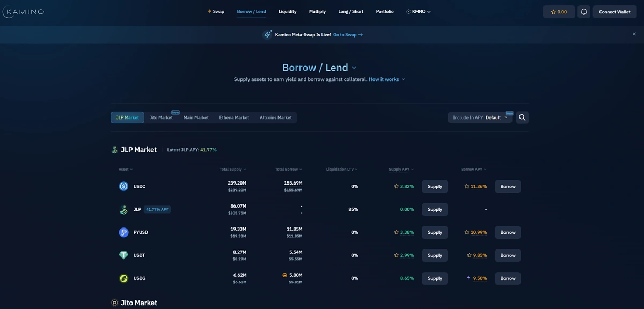Sort by Liquidation LTV column header
Screen dimensions: 644x309
[342, 170]
